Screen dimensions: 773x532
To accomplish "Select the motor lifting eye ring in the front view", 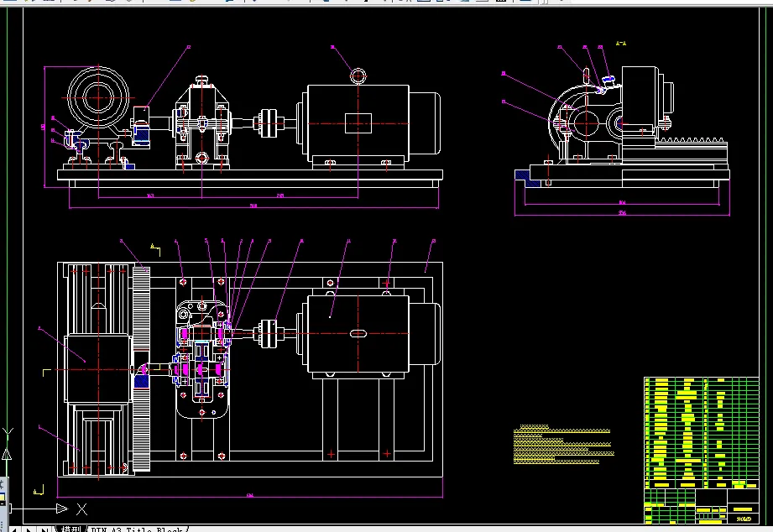I will pos(358,76).
